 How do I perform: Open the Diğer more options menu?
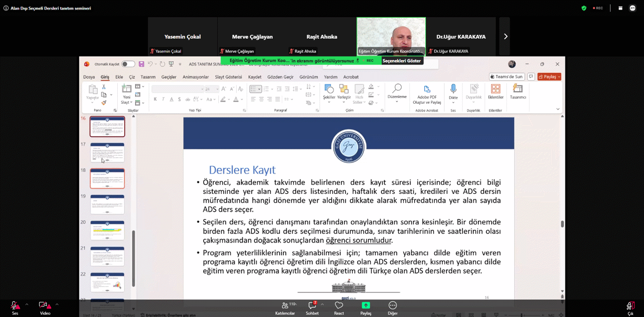pos(393,308)
